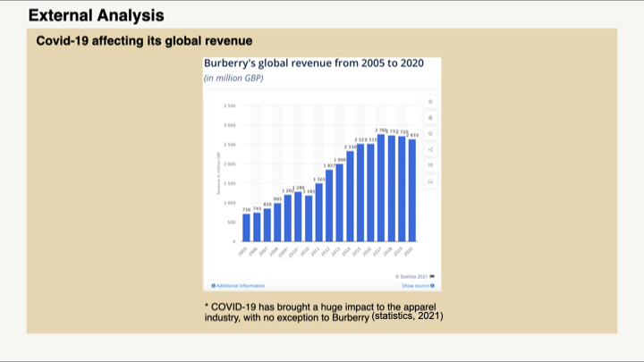Click the bar labeled 1 185
This screenshot has height=362, width=644.
[309, 218]
